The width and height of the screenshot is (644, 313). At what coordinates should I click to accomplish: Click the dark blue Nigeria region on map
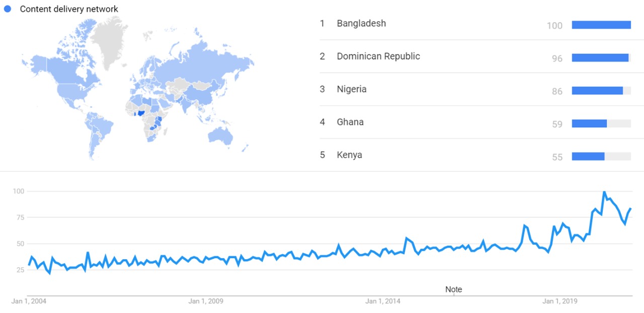click(141, 113)
